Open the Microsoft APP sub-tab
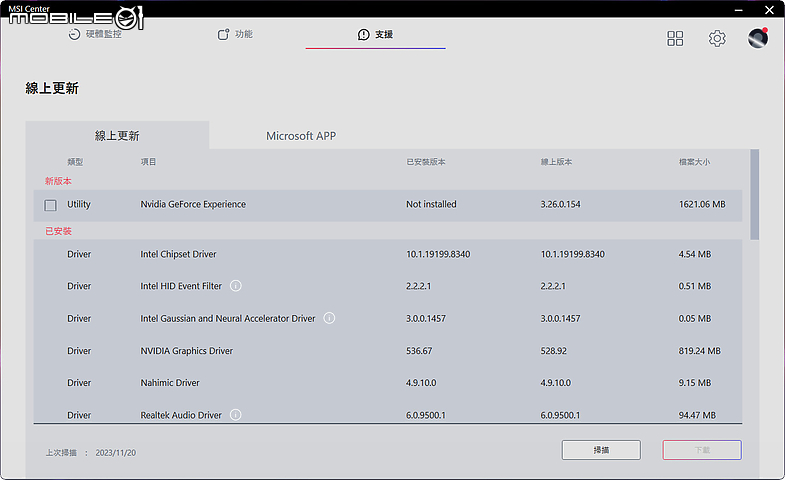785x480 pixels. tap(301, 136)
